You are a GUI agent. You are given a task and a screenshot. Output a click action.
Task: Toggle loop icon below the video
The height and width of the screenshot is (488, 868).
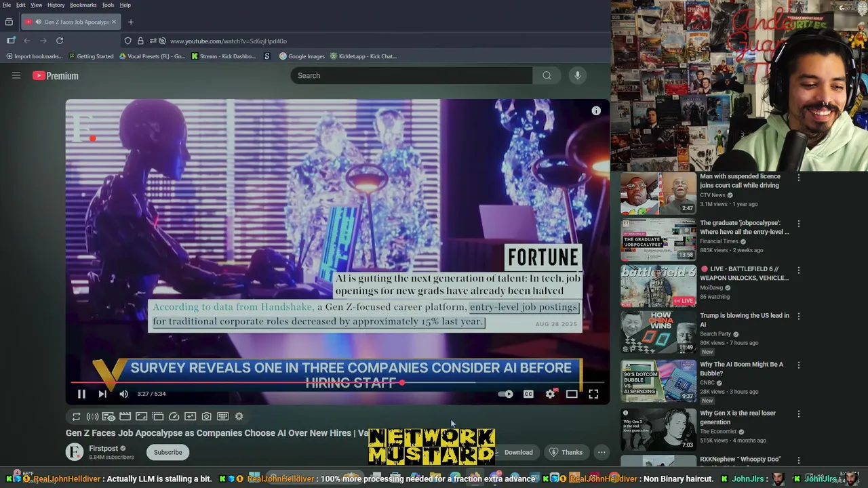[76, 417]
